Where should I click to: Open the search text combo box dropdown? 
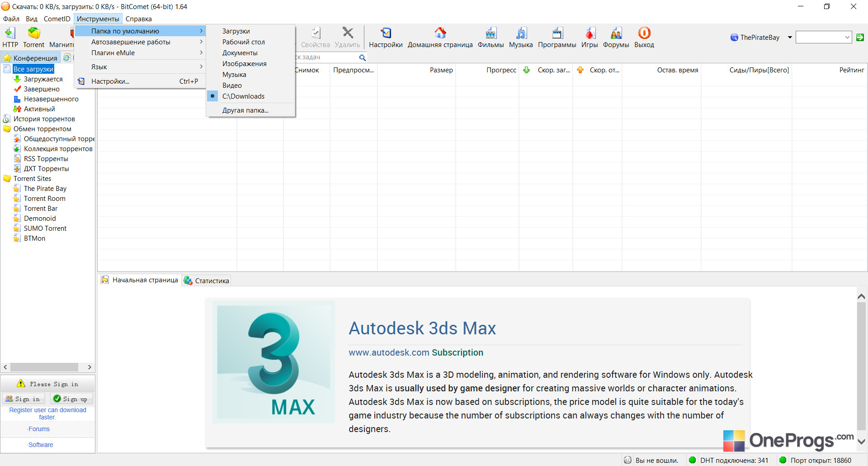[x=847, y=38]
